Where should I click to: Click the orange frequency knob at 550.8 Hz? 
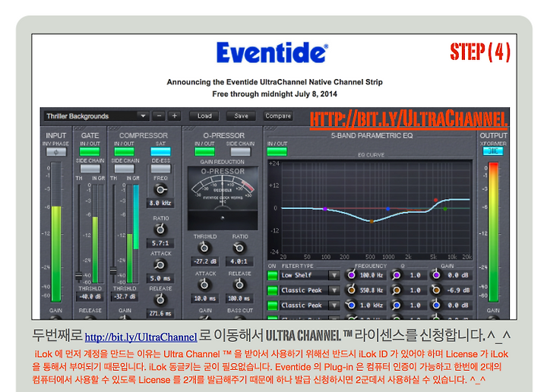(351, 289)
